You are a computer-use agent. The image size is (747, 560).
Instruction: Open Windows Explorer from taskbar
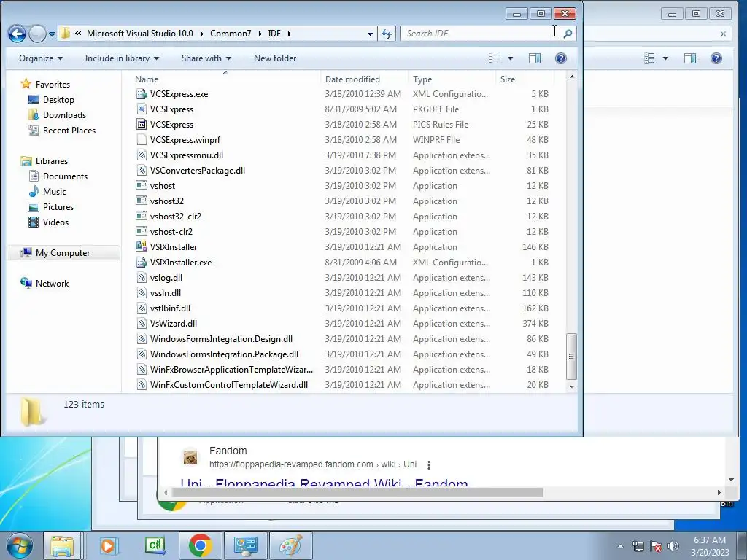click(x=63, y=545)
